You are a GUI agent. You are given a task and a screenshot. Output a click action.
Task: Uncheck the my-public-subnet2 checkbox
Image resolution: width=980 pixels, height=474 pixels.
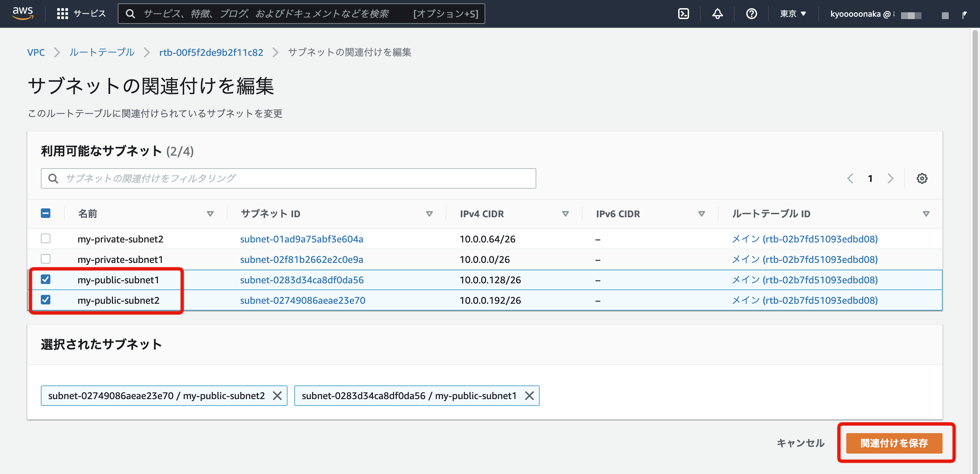pyautogui.click(x=46, y=300)
